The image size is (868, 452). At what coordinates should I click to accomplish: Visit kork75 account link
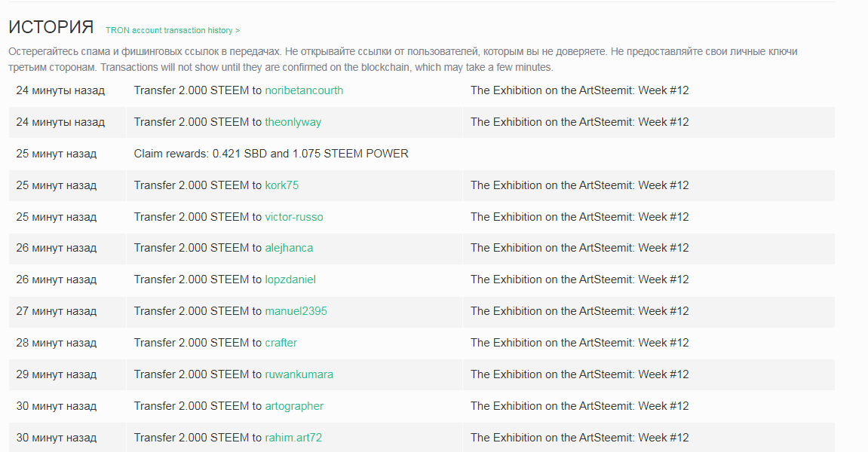(x=282, y=185)
